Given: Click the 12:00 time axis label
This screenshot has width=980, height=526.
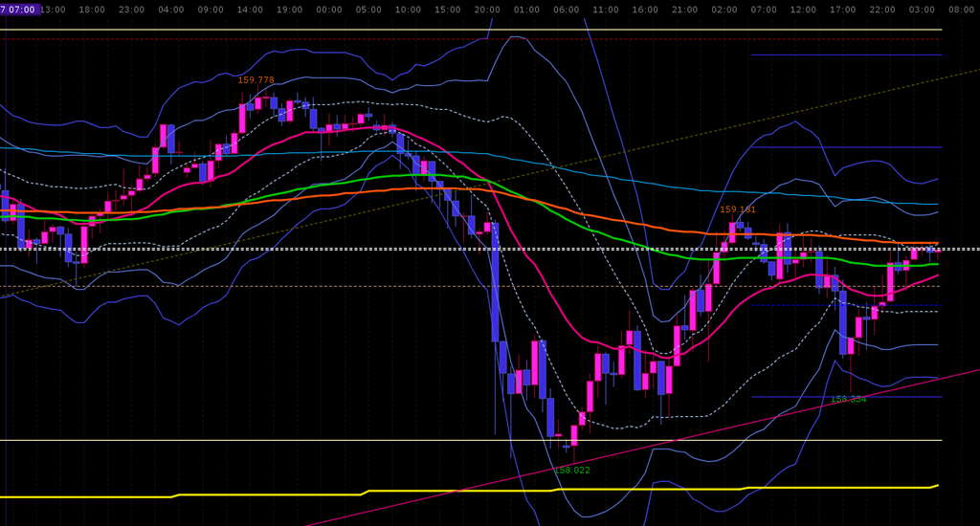Looking at the screenshot, I should [803, 10].
